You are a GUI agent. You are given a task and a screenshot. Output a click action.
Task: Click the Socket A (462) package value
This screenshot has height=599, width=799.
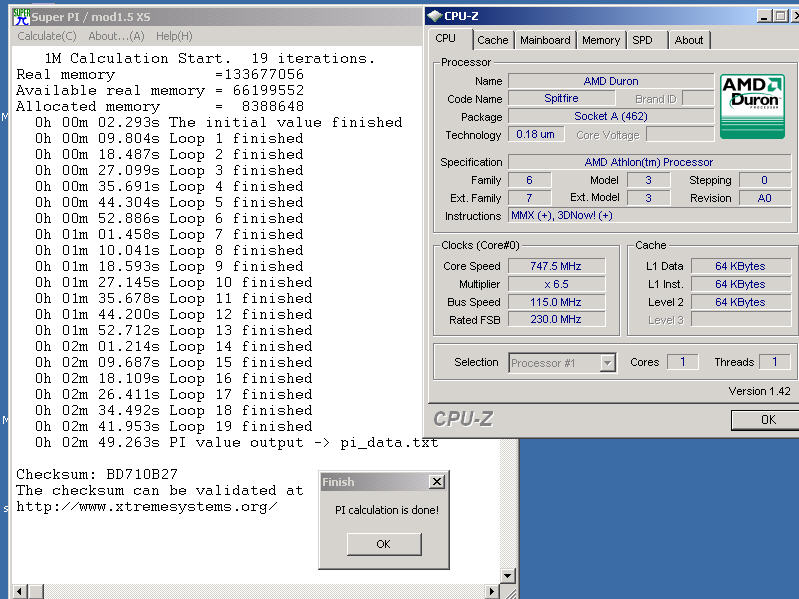(611, 116)
